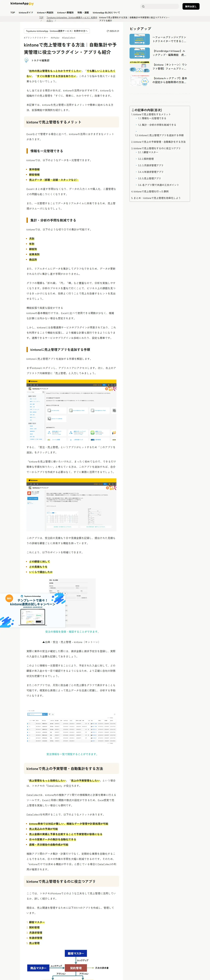Open pickup thumbnail for フォームブリッジ×プリントクリエイター
The width and height of the screenshot is (210, 980).
(140, 39)
